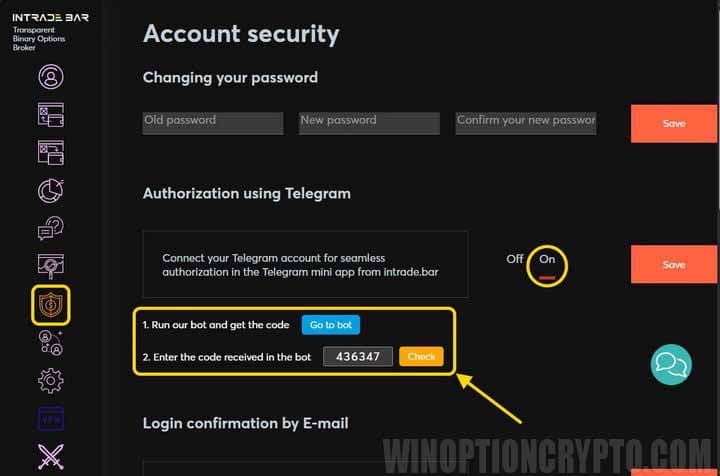Click the magnifier monitor sidebar icon
Screen dimensions: 720x476
[51, 266]
